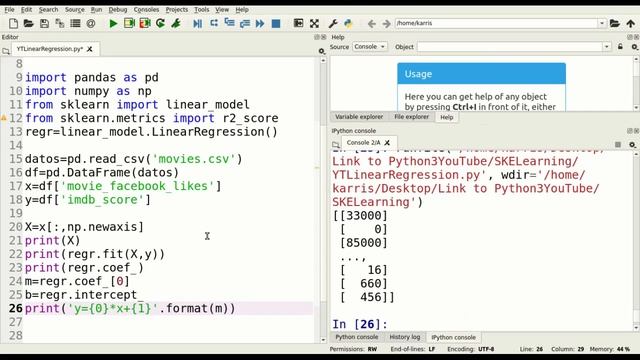Toggle fullscreen mode icon
This screenshot has width=640, height=360.
tap(314, 24)
